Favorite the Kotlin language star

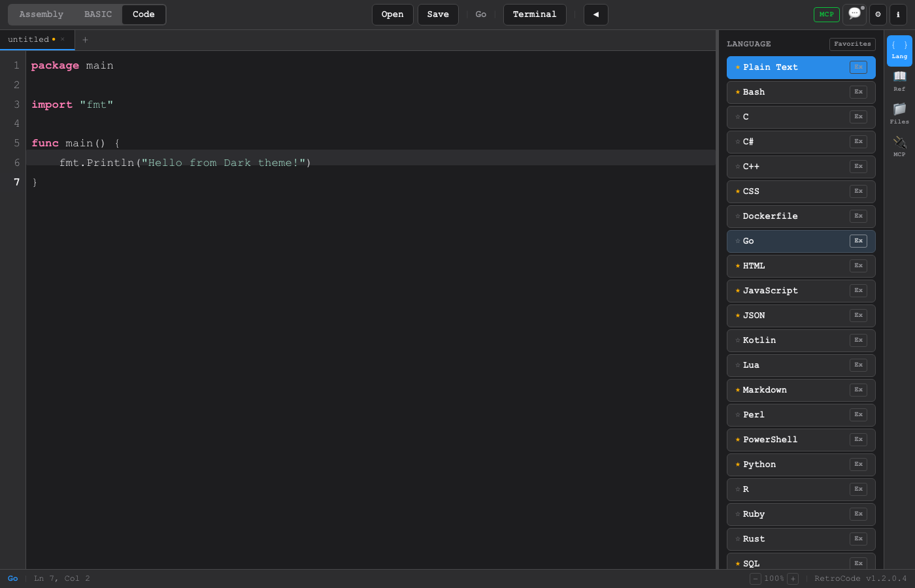pyautogui.click(x=737, y=340)
